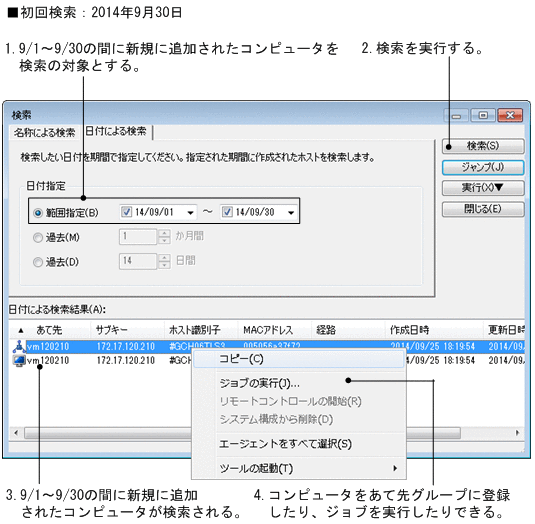Toggle the end date 14/09/30 checkbox
The height and width of the screenshot is (524, 535).
click(227, 212)
